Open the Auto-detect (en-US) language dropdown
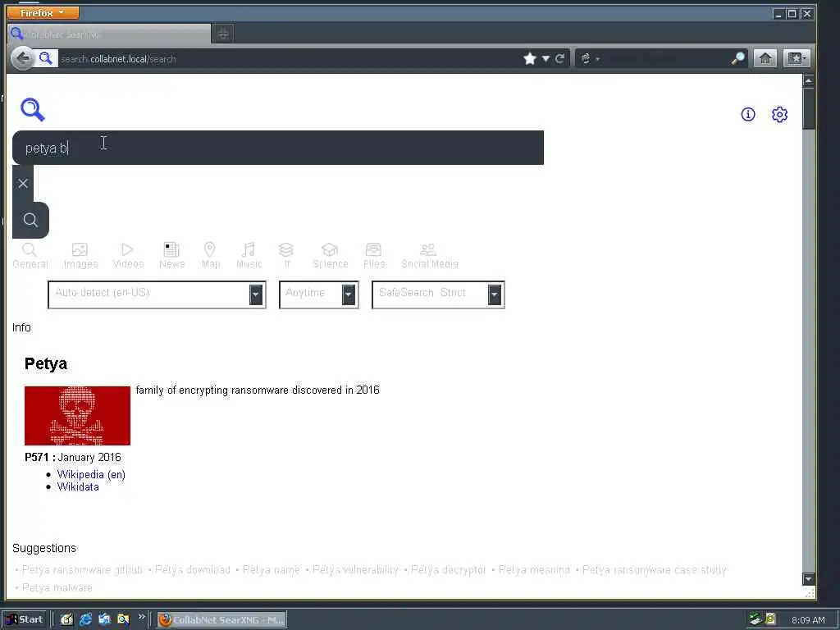The height and width of the screenshot is (630, 840). click(x=157, y=294)
